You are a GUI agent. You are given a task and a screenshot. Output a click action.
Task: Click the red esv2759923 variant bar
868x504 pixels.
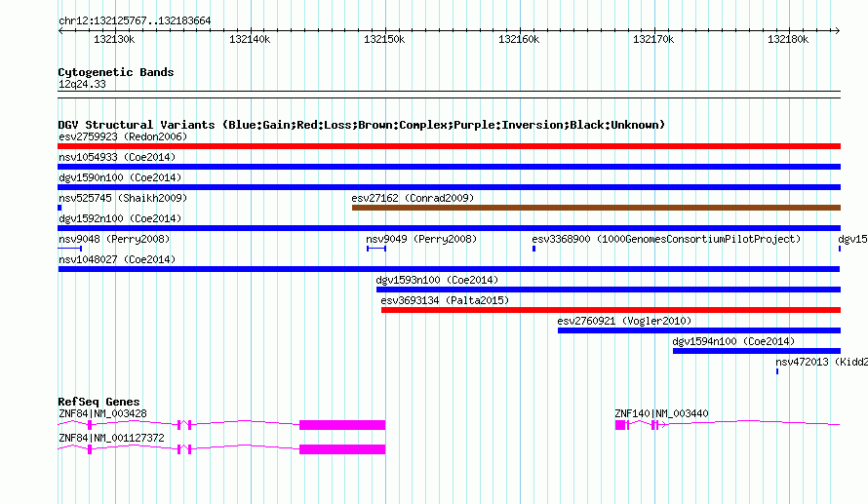coord(449,146)
